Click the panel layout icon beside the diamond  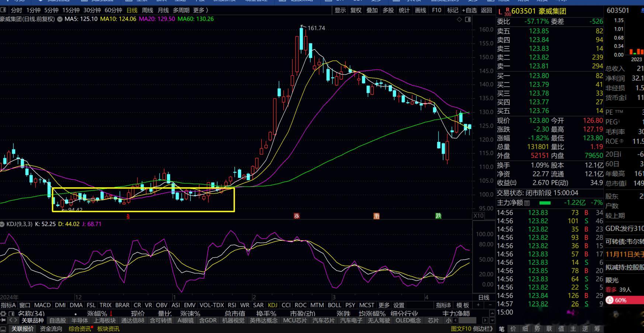[468, 19]
